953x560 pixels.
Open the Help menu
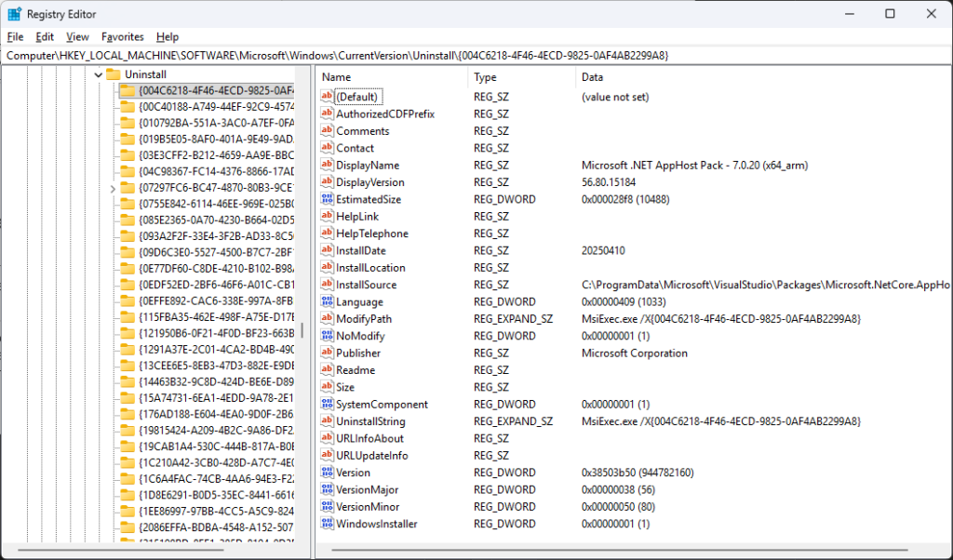click(x=168, y=37)
